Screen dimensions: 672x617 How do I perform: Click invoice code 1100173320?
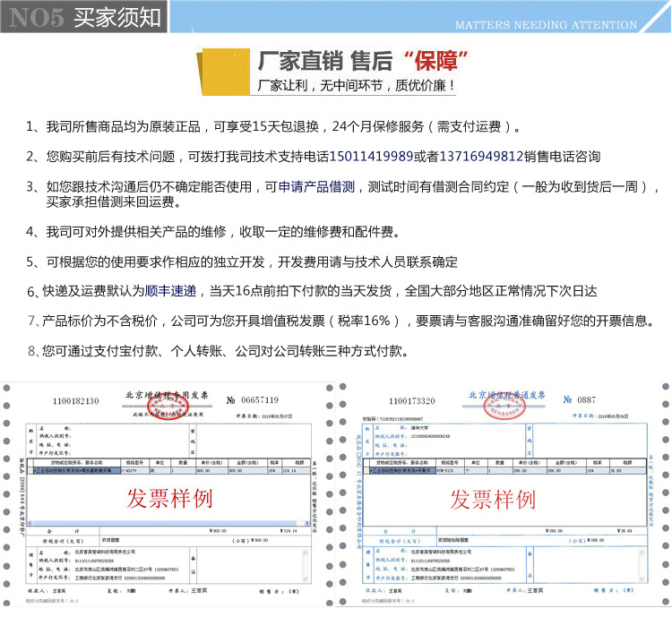pos(412,401)
